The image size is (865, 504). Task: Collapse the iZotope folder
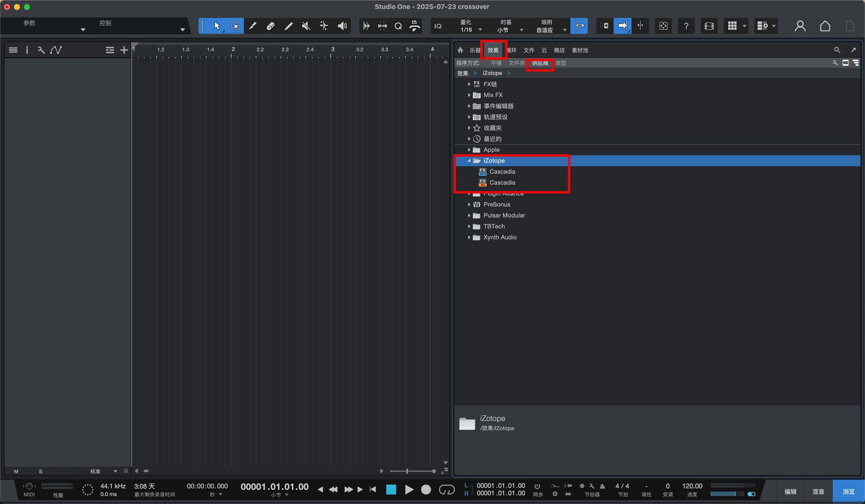pos(469,161)
